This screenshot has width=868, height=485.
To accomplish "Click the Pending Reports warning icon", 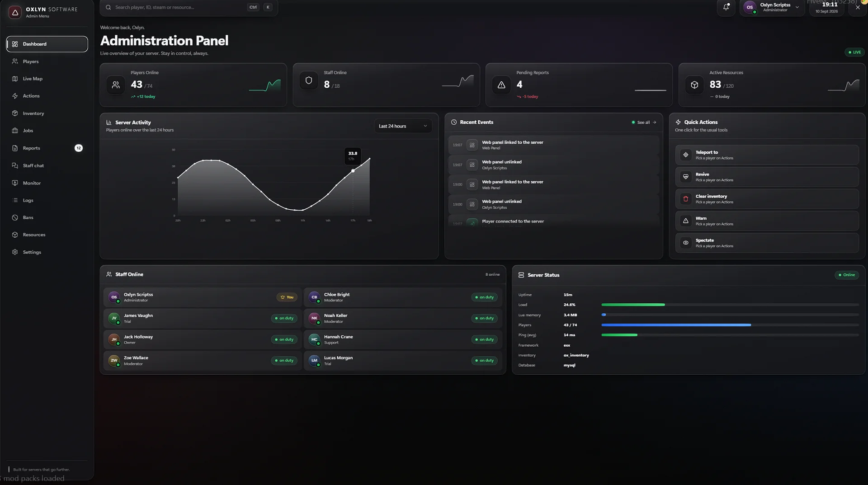I will pos(501,85).
